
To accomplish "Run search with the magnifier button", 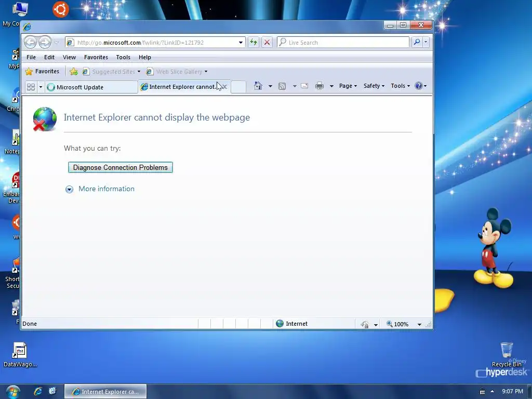I will coord(417,42).
